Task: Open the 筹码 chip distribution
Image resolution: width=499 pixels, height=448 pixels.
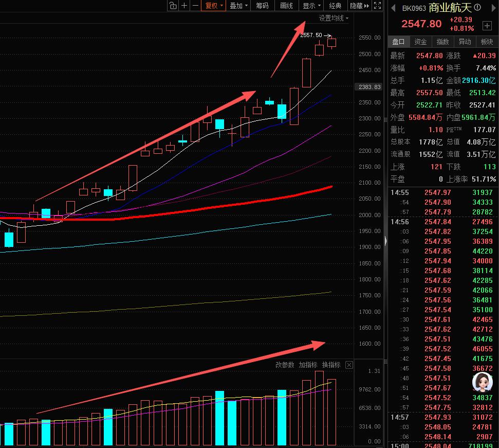Action: [x=262, y=6]
